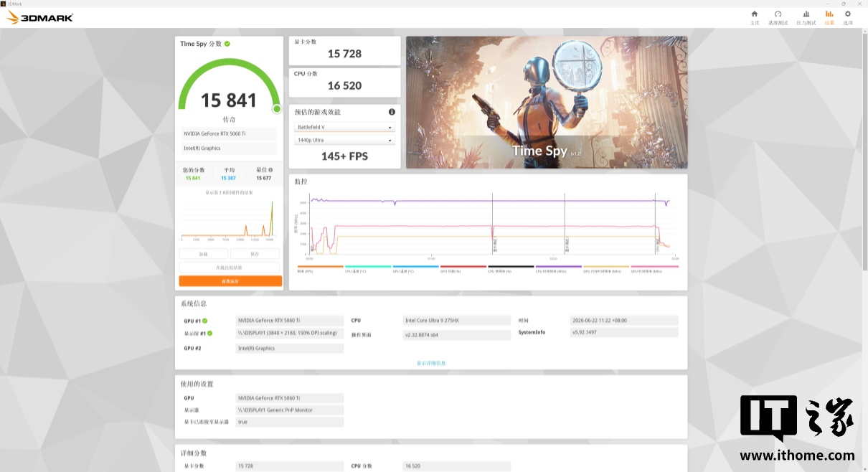
Task: Click the \\.\DISPLAY1 3840 × 2160 display field
Action: point(290,334)
